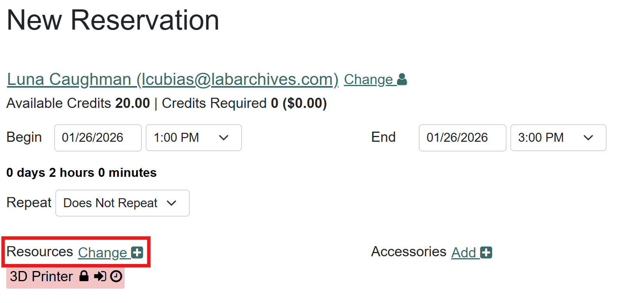This screenshot has height=303, width=644.
Task: Click the clock icon on 3D Printer
Action: (116, 276)
